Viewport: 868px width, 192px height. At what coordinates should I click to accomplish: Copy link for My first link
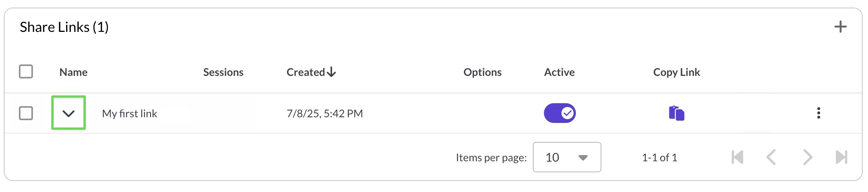coord(676,113)
